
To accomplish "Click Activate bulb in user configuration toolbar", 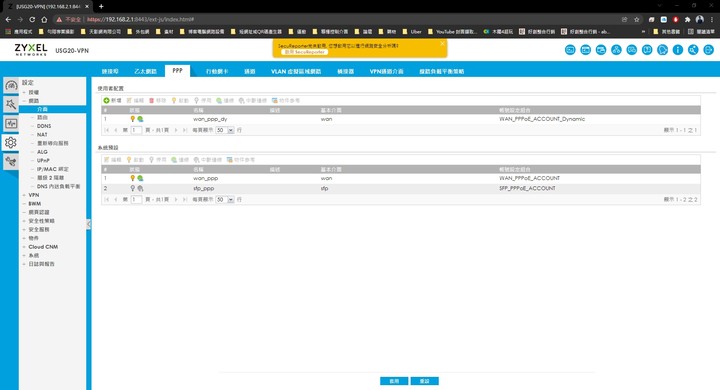I will click(180, 100).
